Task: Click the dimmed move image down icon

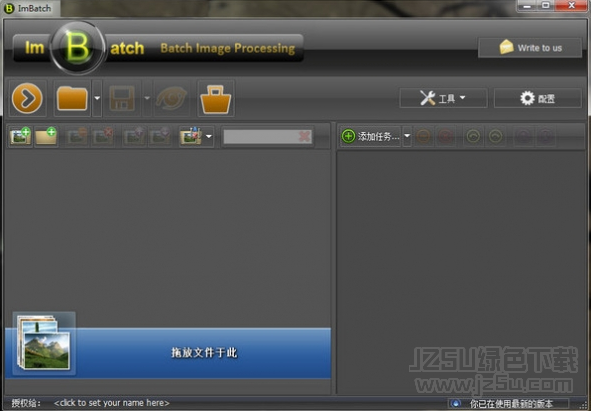Action: [x=160, y=136]
